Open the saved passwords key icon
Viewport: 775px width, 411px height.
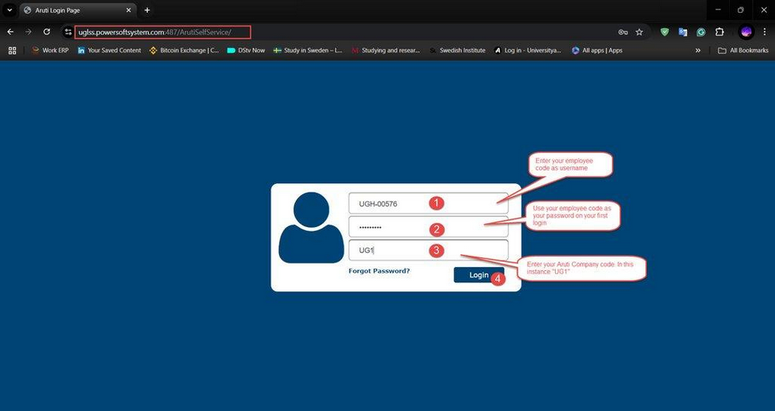[x=623, y=32]
